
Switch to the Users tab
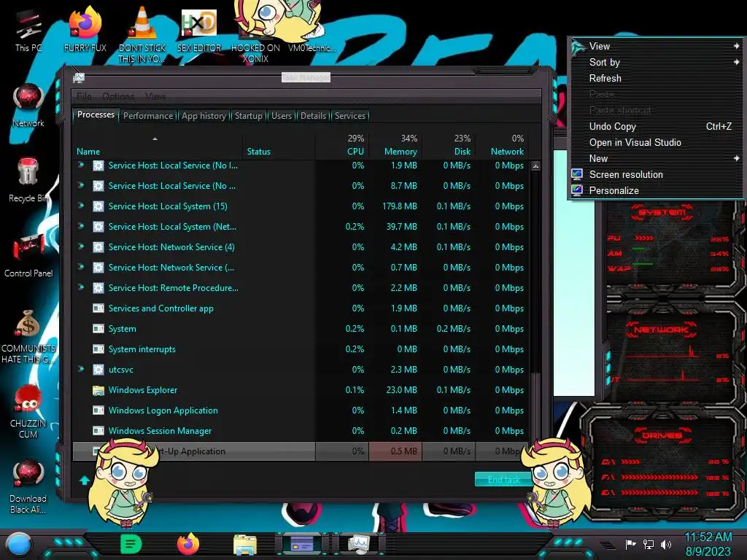282,116
